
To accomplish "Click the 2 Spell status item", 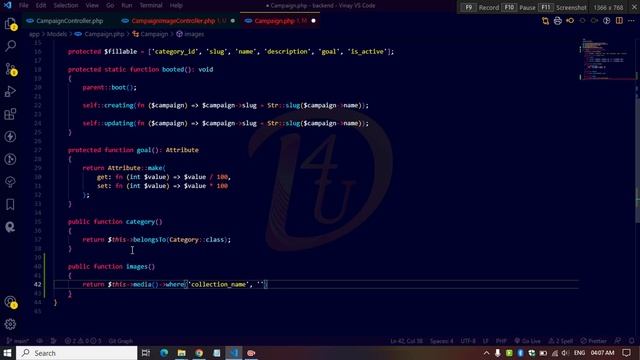I will (561, 341).
